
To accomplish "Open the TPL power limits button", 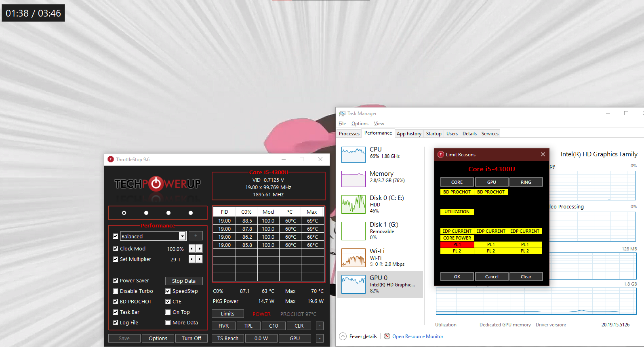I will tap(248, 326).
